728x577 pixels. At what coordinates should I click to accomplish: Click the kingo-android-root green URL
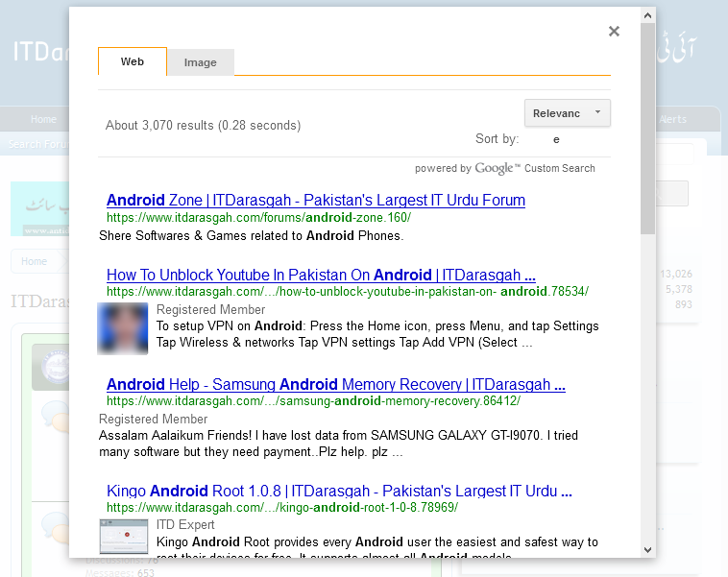[282, 507]
